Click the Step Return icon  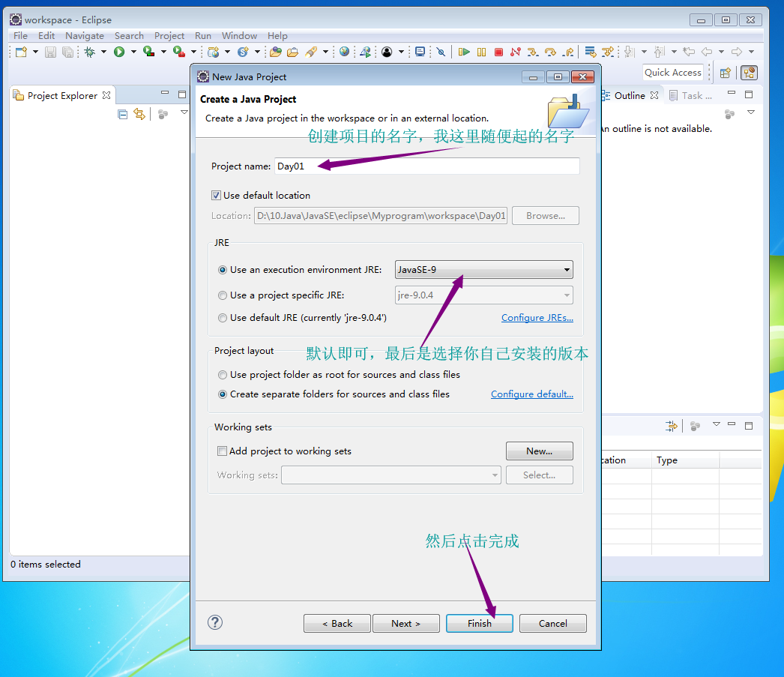pos(568,52)
